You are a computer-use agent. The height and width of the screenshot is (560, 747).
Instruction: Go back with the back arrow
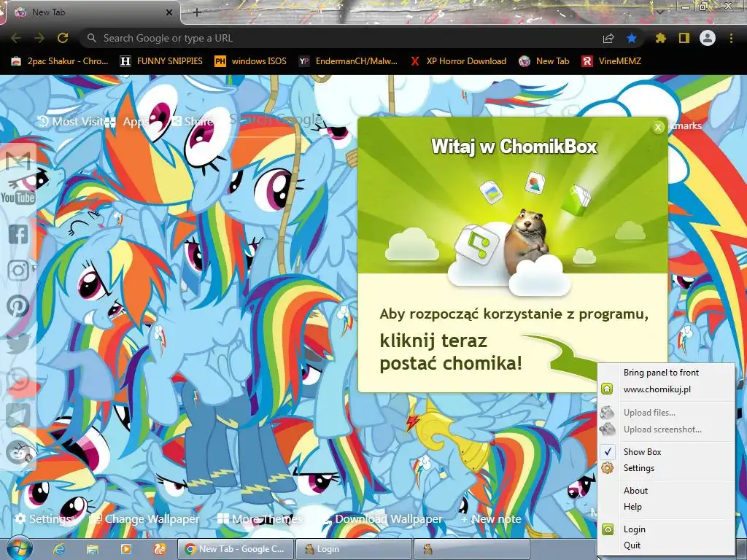[16, 38]
